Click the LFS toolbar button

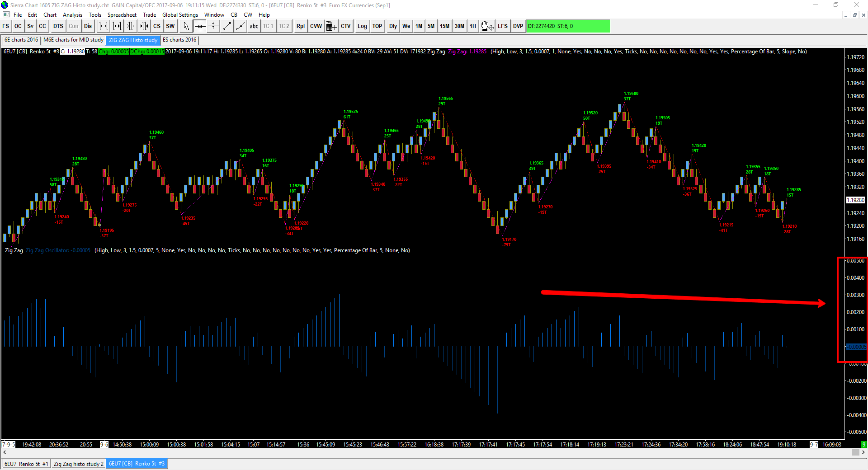pos(503,26)
